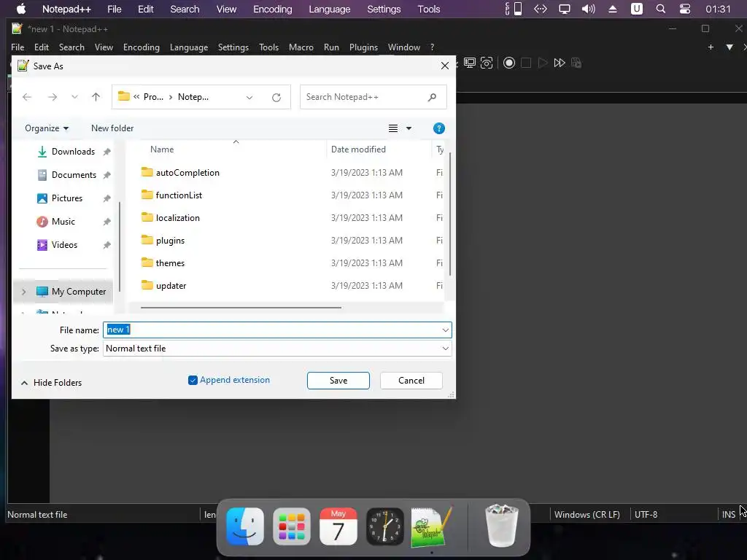The width and height of the screenshot is (747, 560).
Task: Unpin Downloads using its pin icon
Action: [107, 152]
